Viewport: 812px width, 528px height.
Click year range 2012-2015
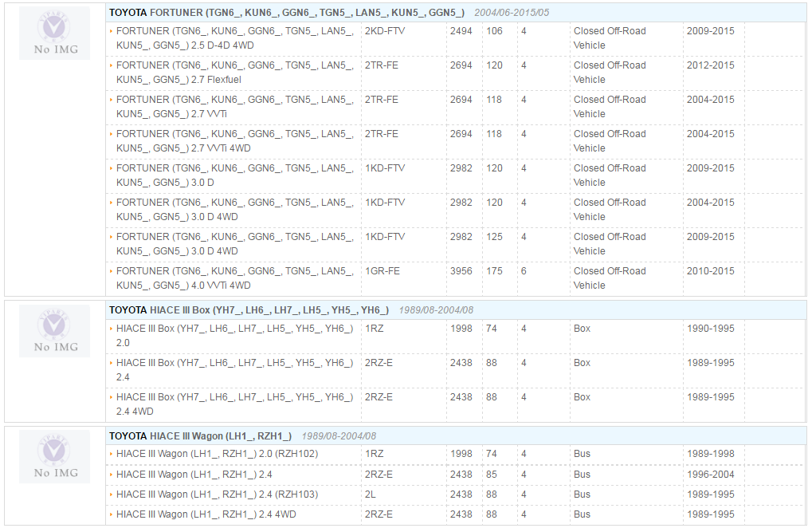pos(711,65)
